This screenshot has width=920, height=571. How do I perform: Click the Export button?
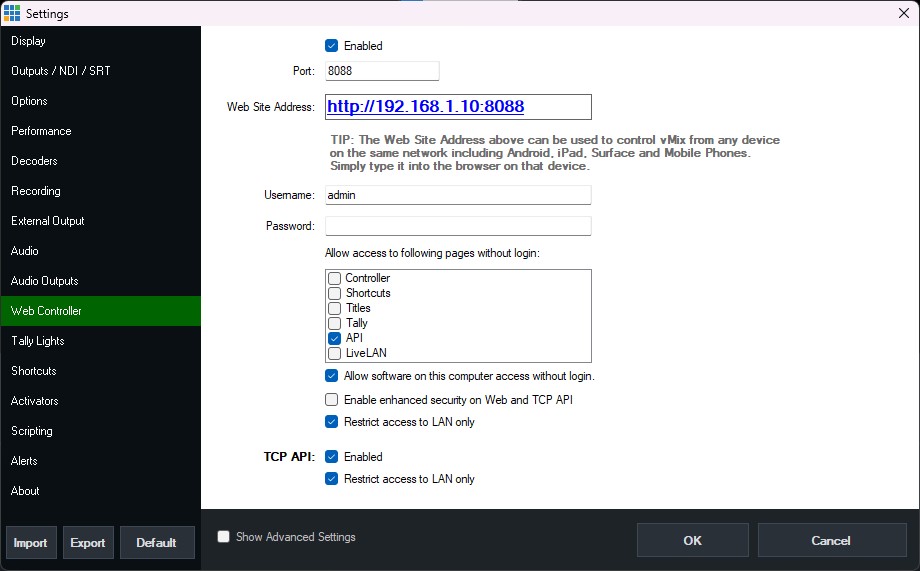tap(88, 543)
